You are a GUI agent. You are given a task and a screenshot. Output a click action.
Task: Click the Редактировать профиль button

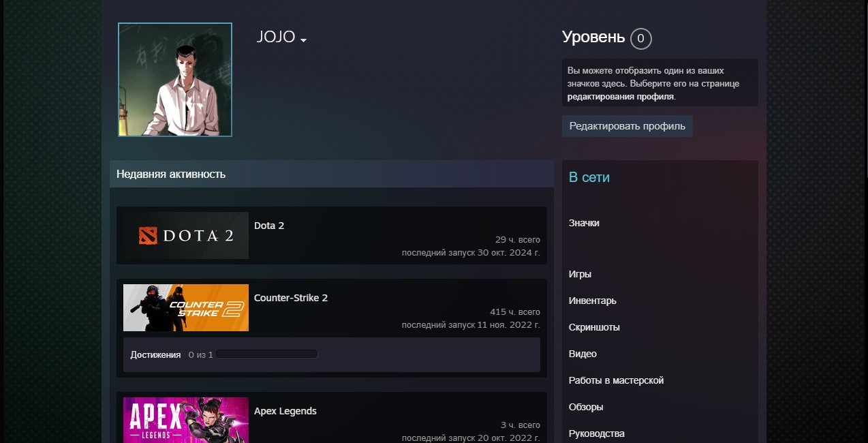[627, 126]
